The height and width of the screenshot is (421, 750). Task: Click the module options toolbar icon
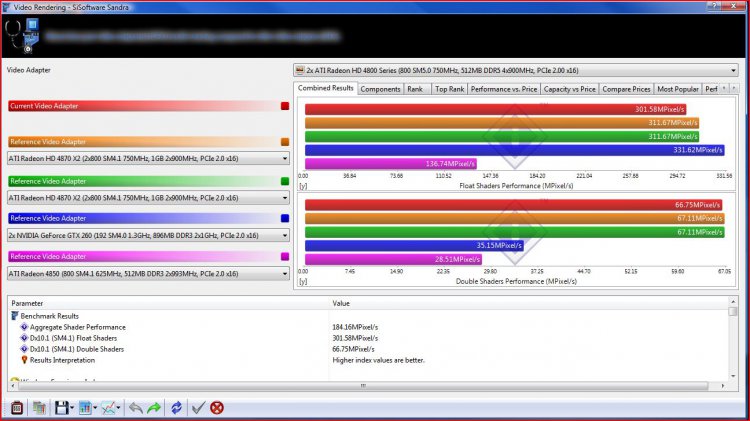17,408
